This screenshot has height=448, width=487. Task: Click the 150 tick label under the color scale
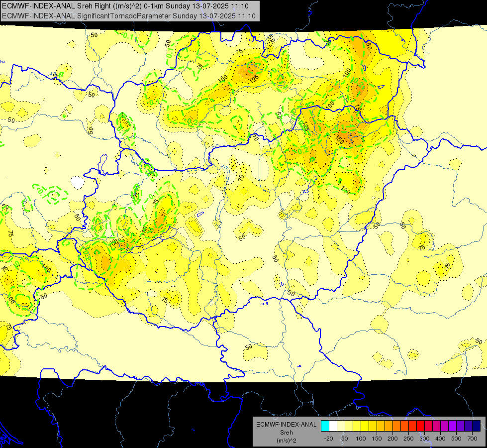(377, 439)
